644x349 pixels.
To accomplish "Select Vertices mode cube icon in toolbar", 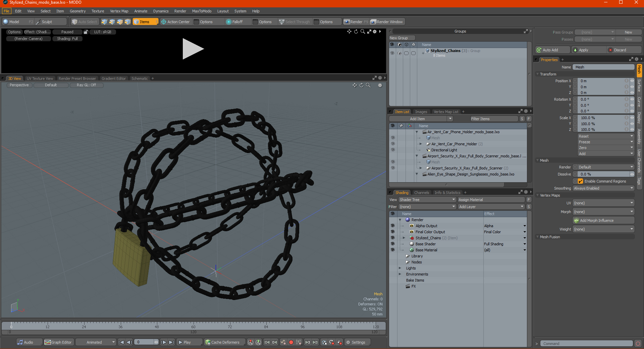I will click(x=104, y=22).
